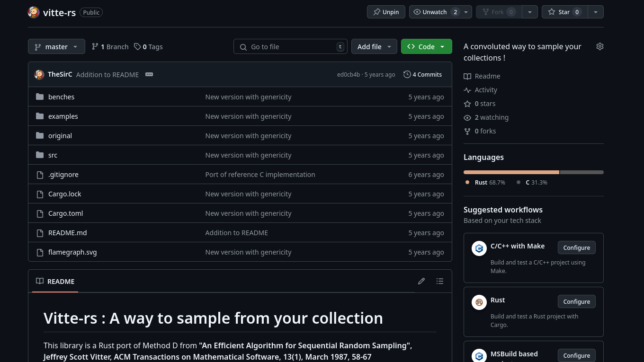Viewport: 644px width, 362px height.
Task: Open the Readme sidebar link
Action: pyautogui.click(x=482, y=76)
